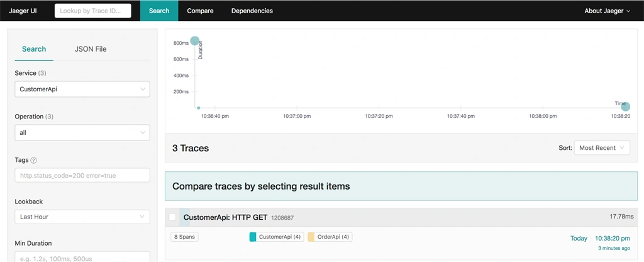644x262 pixels.
Task: Click the trace dot at 10:38:20 on chart
Action: click(625, 107)
